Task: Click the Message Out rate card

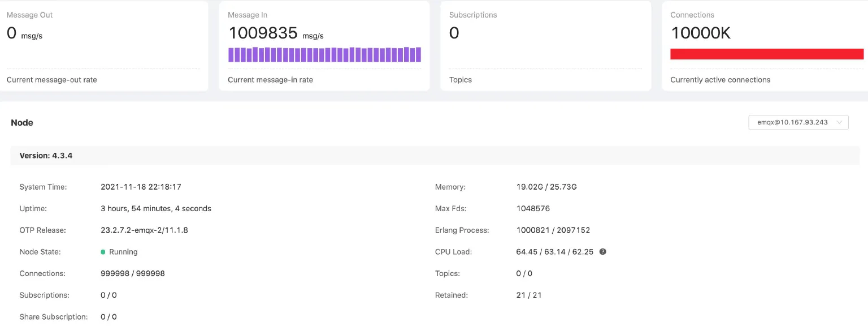Action: coord(105,45)
